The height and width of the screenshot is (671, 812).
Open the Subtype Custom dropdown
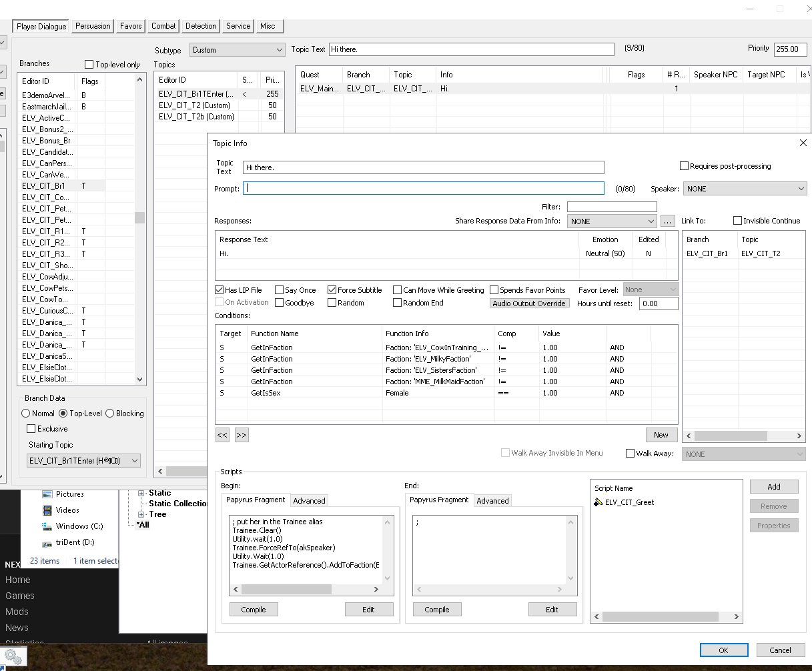point(237,50)
